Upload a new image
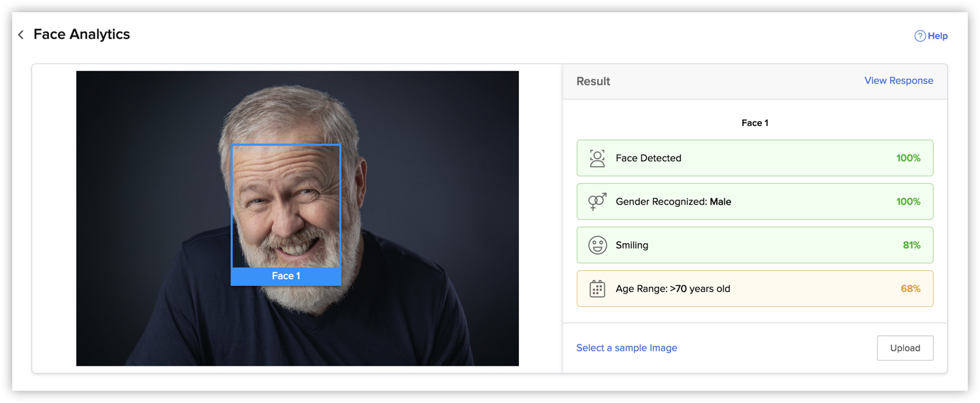The image size is (980, 403). 905,347
